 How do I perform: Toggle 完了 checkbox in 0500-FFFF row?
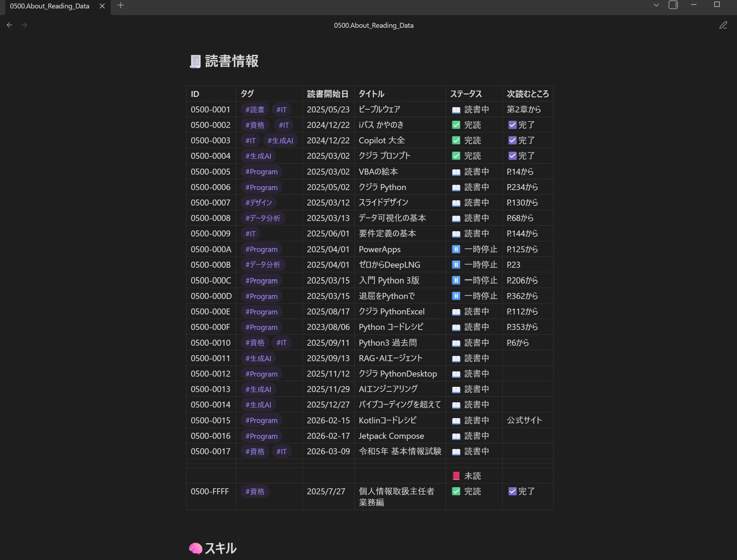pyautogui.click(x=512, y=491)
